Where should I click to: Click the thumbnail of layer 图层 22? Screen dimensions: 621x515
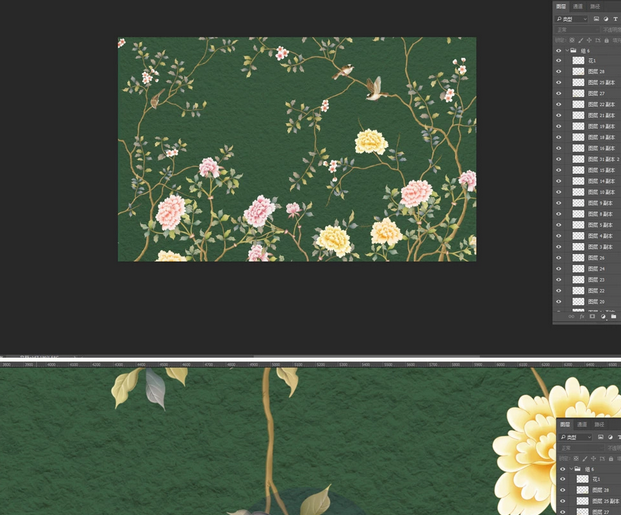pos(578,291)
